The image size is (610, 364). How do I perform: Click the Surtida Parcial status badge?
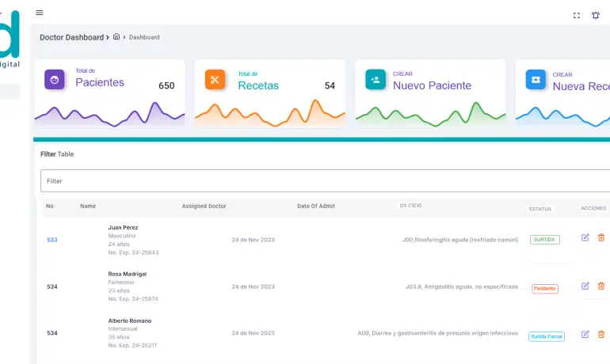pos(547,336)
